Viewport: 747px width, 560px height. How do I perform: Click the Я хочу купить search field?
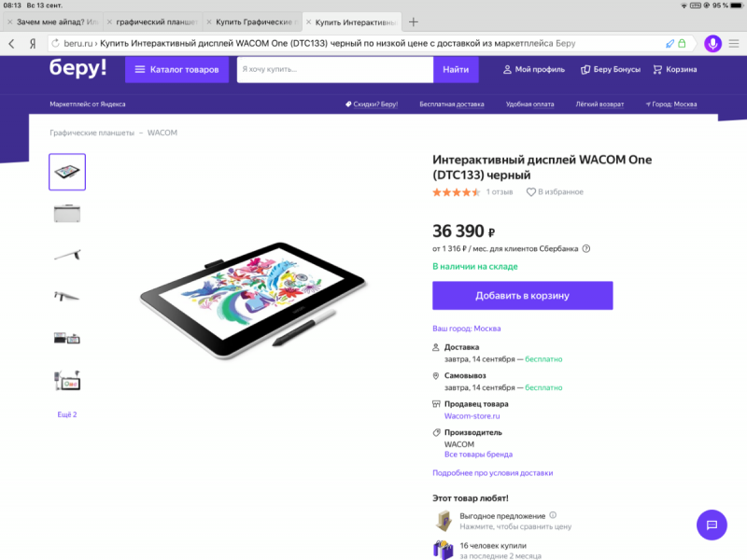tap(334, 69)
